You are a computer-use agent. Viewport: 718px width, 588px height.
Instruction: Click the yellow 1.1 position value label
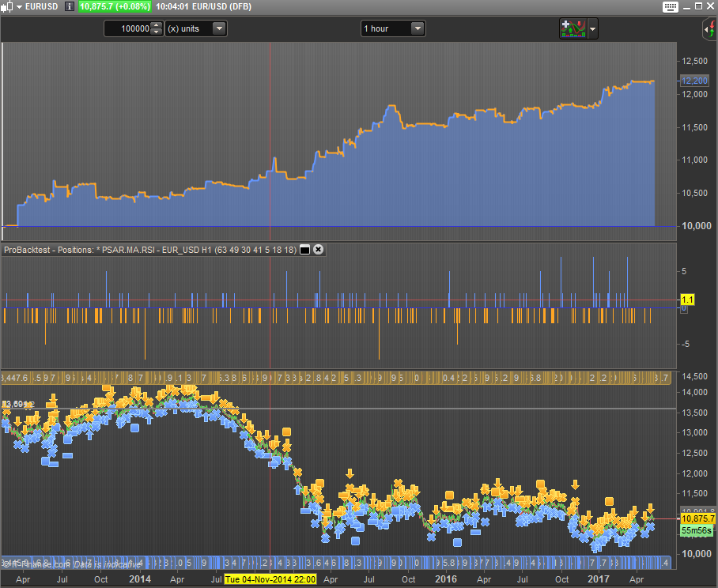tap(687, 300)
